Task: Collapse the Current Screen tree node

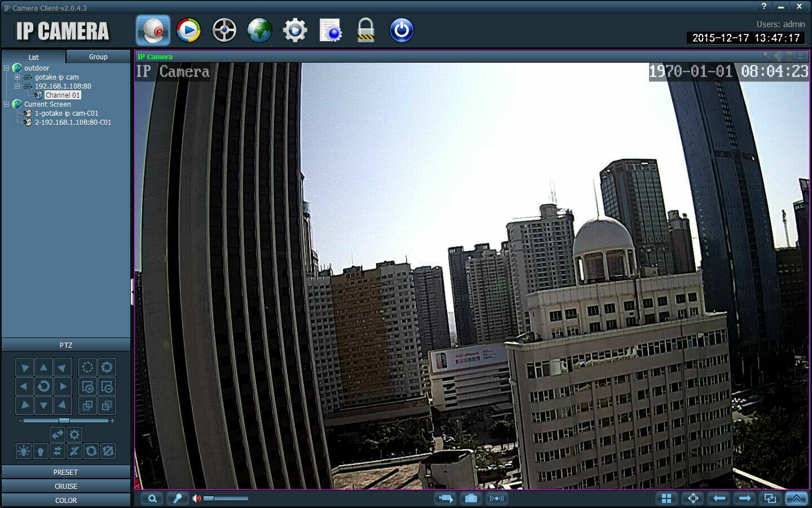Action: pos(7,104)
